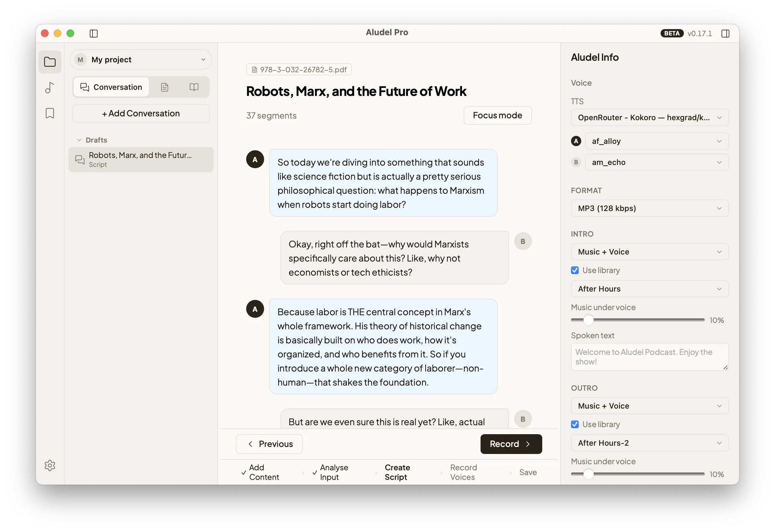
Task: Click the v0.17.1 version label
Action: [x=699, y=33]
